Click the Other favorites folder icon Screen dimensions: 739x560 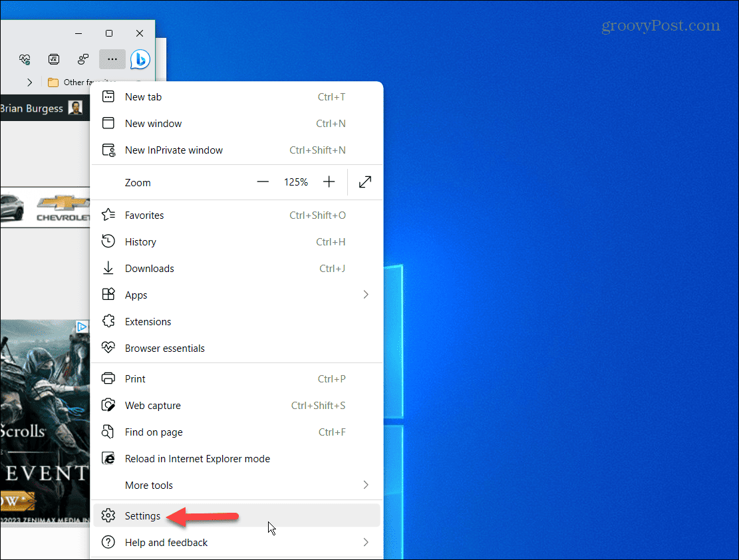point(53,82)
